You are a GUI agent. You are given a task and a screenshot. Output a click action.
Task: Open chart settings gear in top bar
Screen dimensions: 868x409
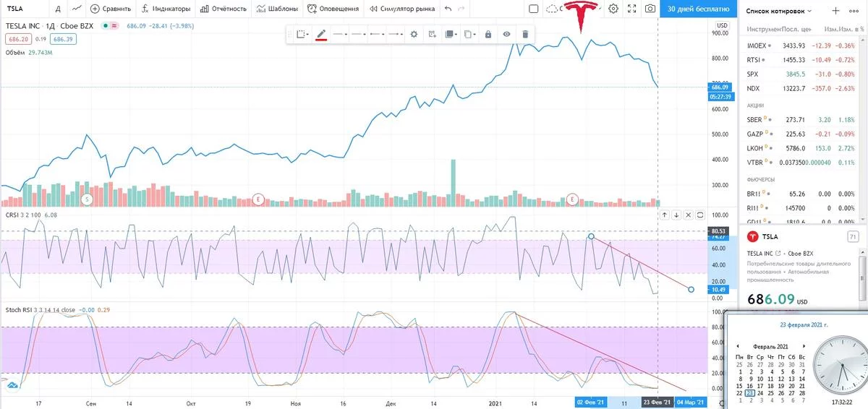613,9
